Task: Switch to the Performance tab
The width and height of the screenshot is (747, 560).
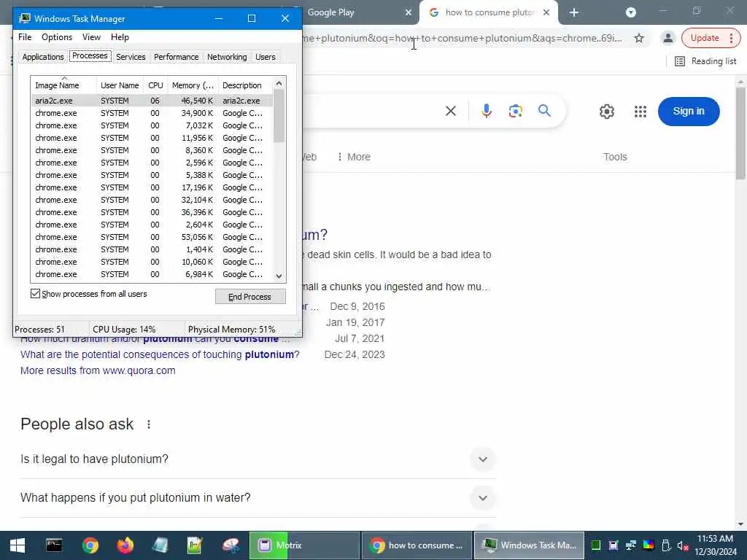Action: click(176, 57)
